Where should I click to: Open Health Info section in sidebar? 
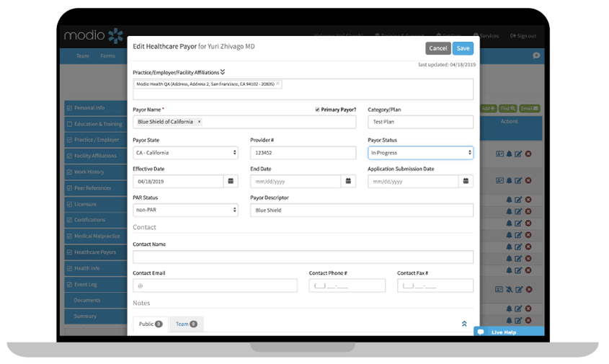[96, 268]
